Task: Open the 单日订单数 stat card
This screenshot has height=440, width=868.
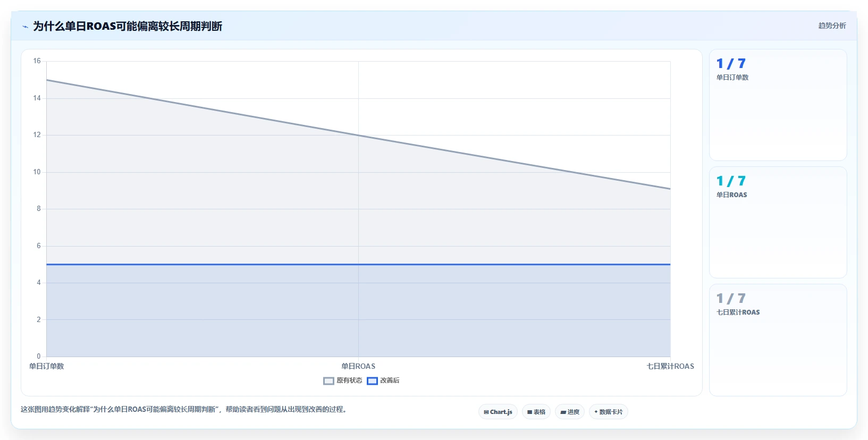Action: (x=778, y=105)
